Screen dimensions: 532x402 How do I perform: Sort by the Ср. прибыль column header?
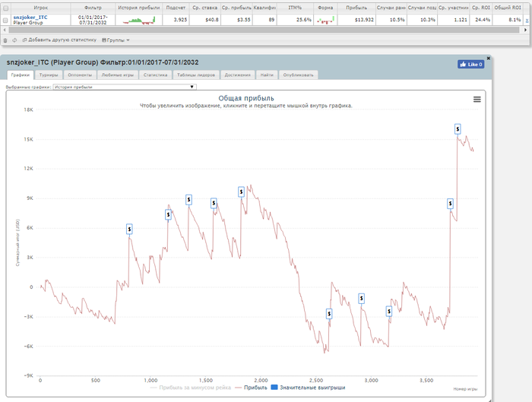pos(236,8)
